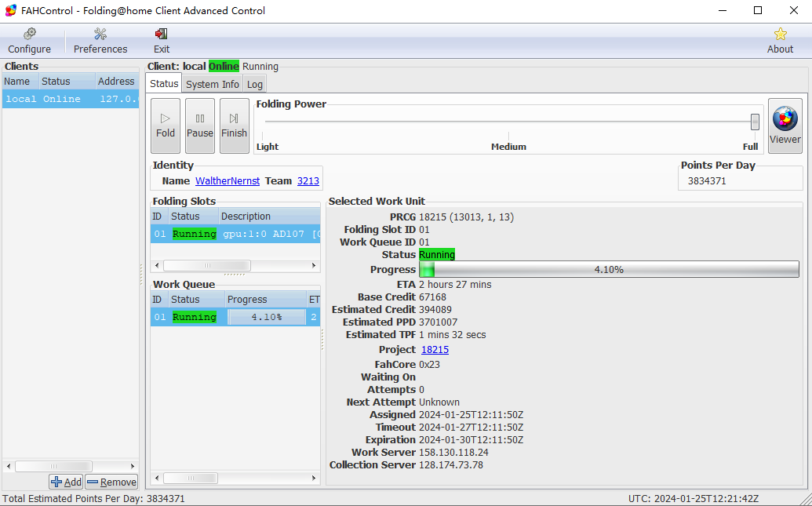
Task: Click the Work Queue 4.10% progress cell
Action: pos(267,317)
